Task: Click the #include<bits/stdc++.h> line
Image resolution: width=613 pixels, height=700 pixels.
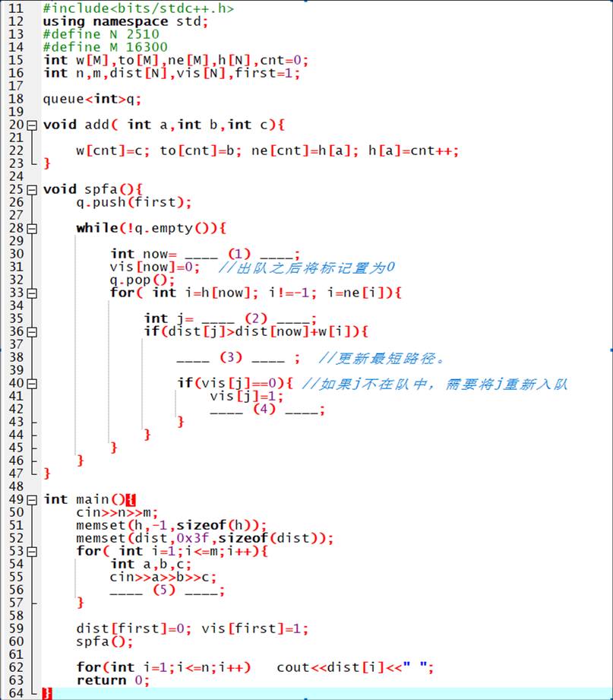Action: 138,8
